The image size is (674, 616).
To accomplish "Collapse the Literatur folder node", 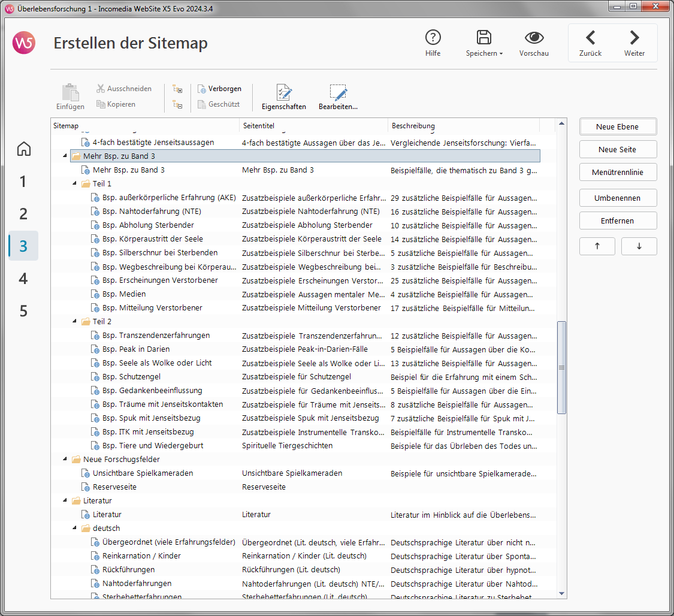I will point(65,501).
